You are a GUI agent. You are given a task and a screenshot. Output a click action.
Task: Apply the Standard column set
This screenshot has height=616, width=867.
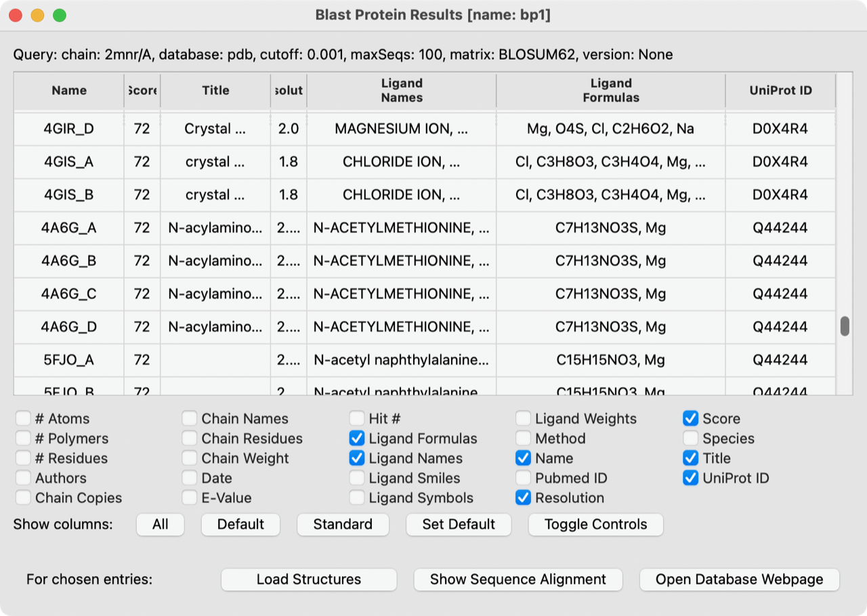point(343,524)
